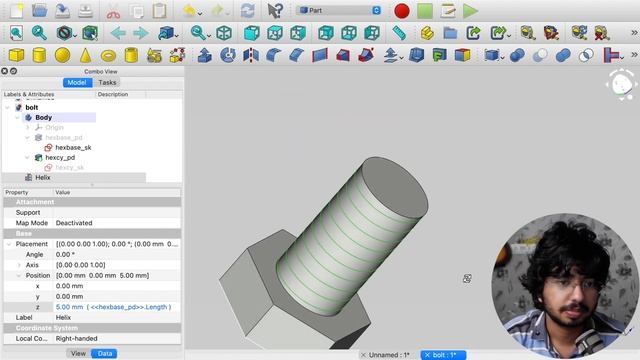This screenshot has height=360, width=640.
Task: Switch to the View property tab
Action: click(78, 353)
